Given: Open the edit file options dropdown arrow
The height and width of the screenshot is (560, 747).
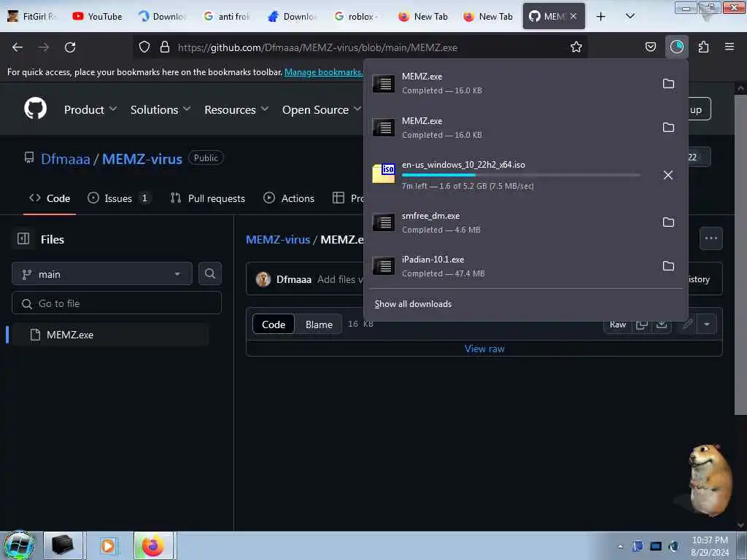Looking at the screenshot, I should tap(706, 324).
